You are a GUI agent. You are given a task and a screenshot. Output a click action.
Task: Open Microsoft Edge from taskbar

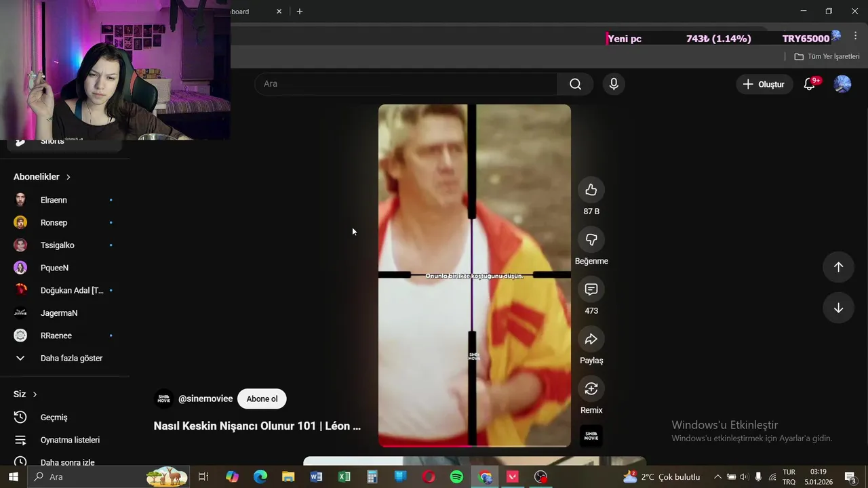pos(260,477)
